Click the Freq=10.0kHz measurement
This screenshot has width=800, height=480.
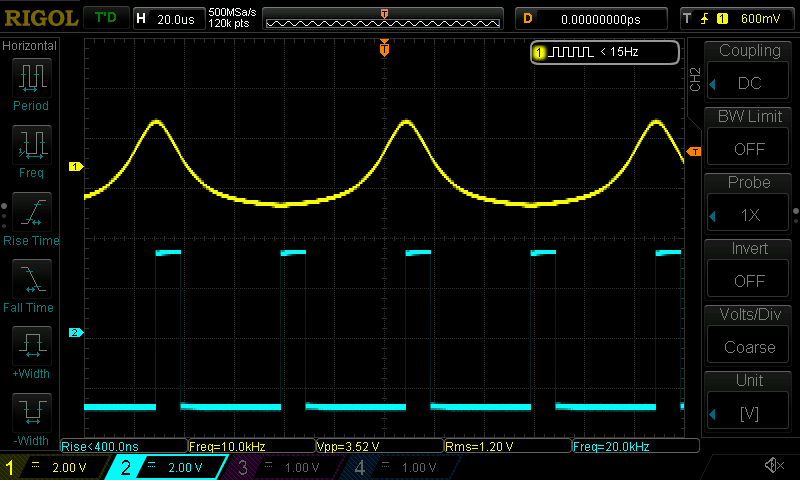coord(252,446)
